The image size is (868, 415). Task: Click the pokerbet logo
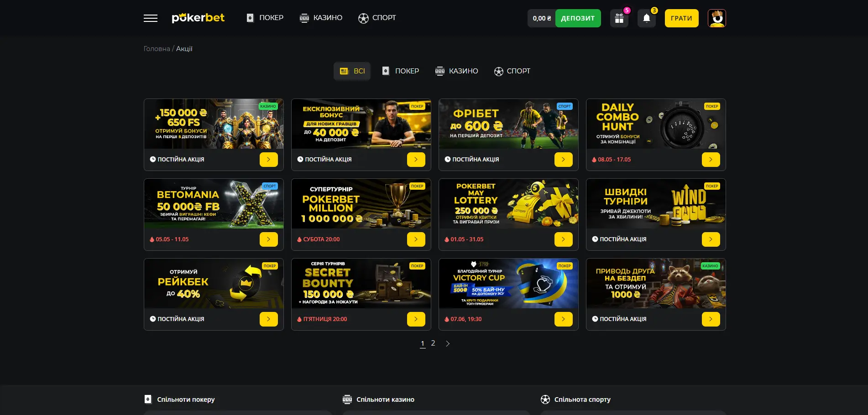tap(198, 18)
